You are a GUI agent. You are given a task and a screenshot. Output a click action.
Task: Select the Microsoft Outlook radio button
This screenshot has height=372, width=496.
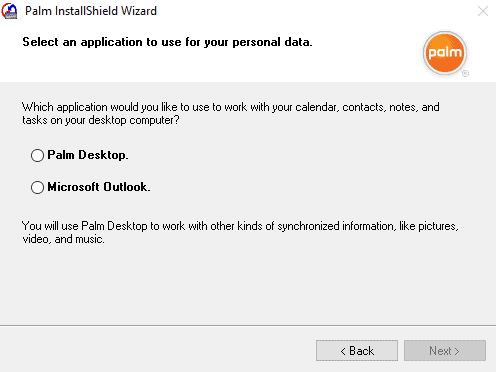coord(37,187)
